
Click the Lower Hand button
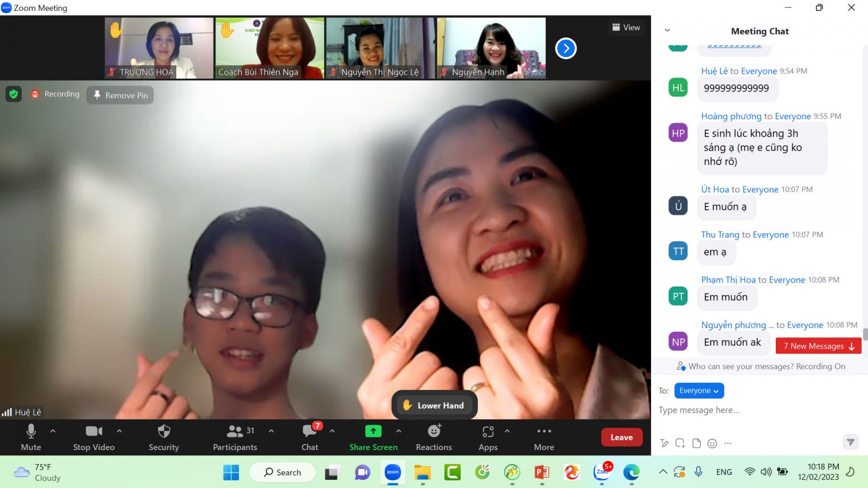[434, 406]
